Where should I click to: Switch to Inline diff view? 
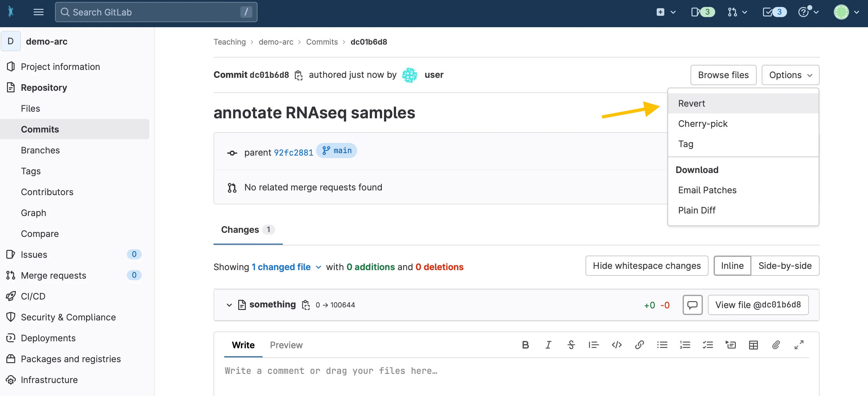coord(732,266)
